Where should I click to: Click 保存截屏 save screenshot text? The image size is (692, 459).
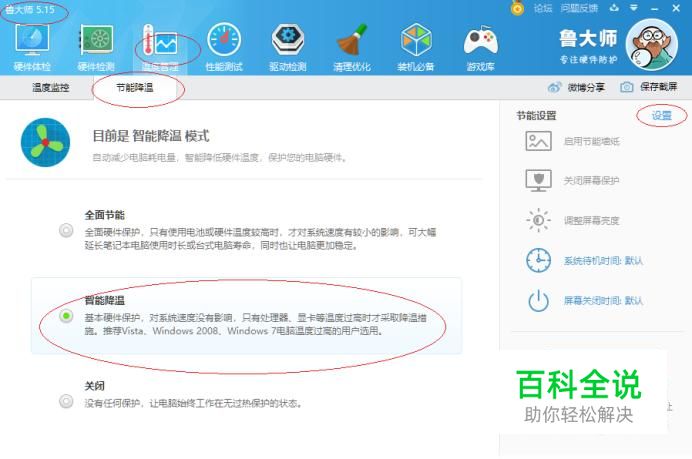tap(659, 87)
